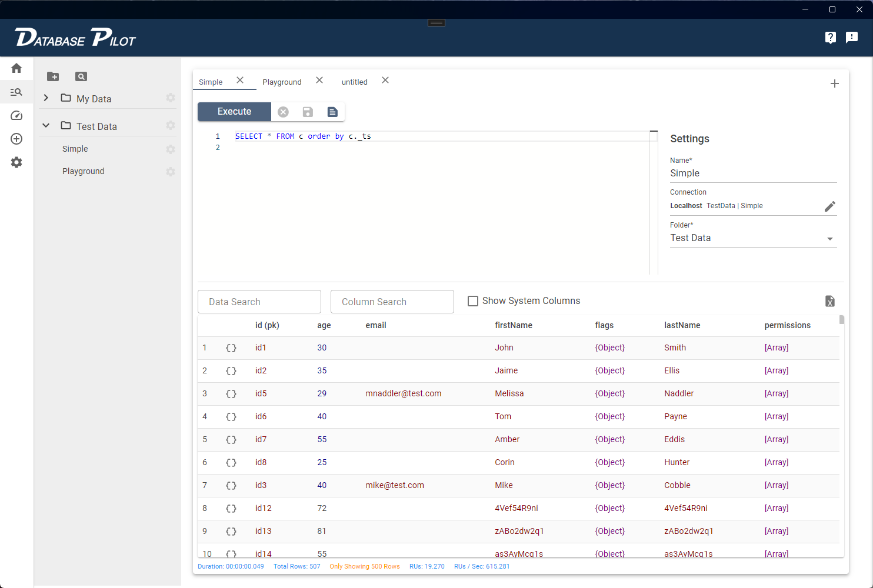
Task: Click the save query disk icon
Action: (308, 112)
